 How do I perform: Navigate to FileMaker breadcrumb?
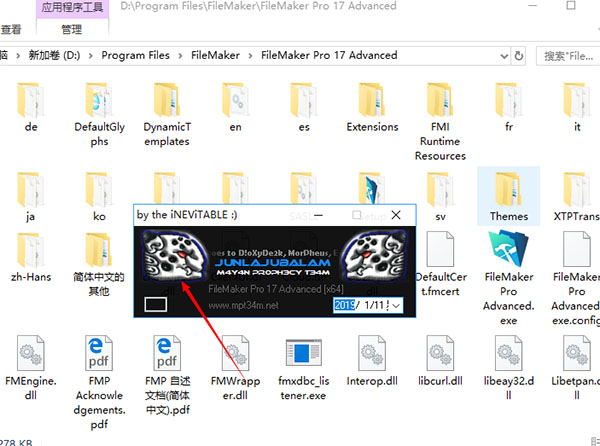(x=215, y=55)
